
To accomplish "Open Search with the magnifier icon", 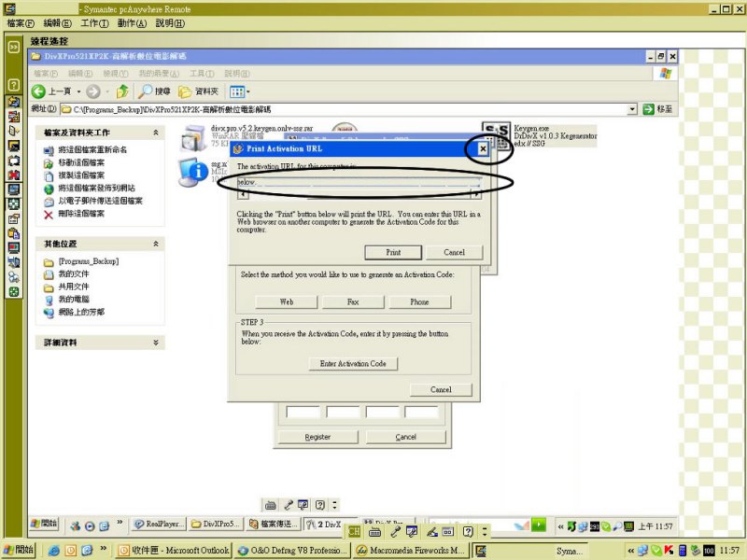I will click(147, 91).
